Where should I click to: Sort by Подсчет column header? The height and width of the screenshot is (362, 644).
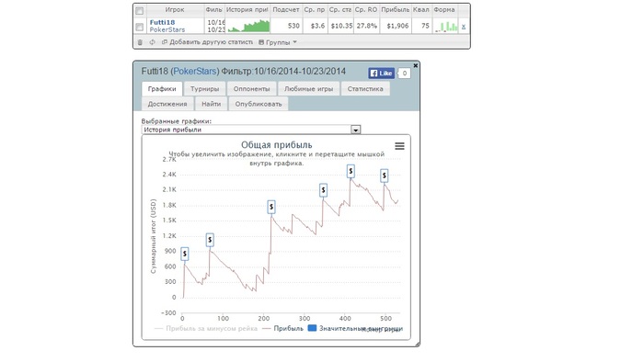click(x=286, y=10)
